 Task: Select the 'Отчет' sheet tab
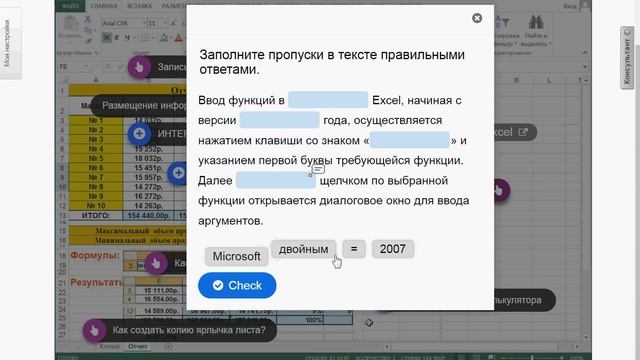pyautogui.click(x=138, y=346)
